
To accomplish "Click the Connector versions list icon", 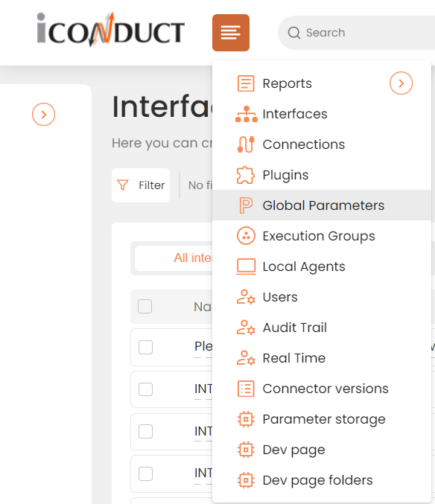I will 246,389.
